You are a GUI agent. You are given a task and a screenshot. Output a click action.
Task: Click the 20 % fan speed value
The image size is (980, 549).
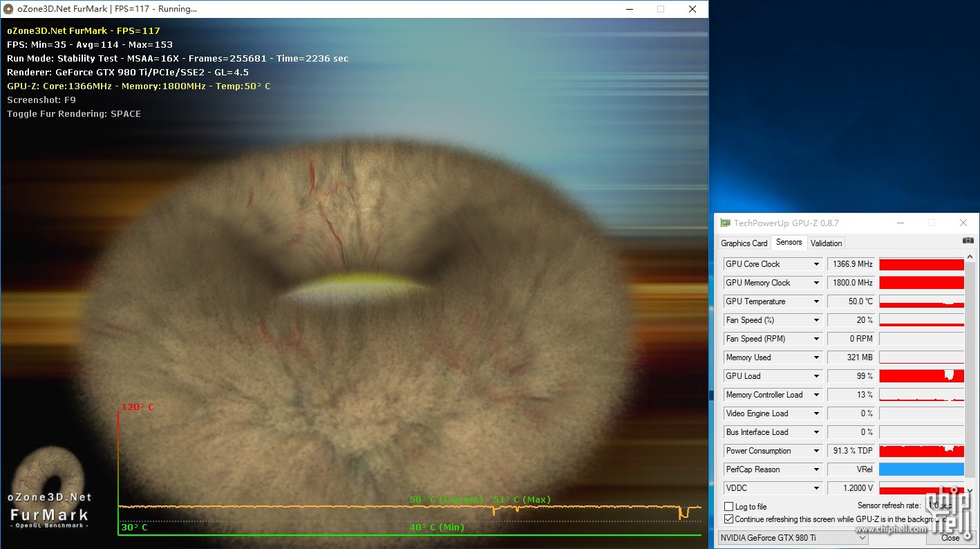(x=851, y=320)
